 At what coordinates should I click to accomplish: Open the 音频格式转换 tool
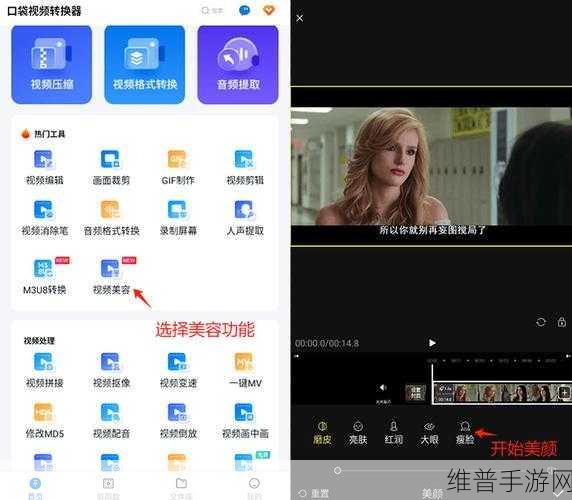[x=111, y=217]
